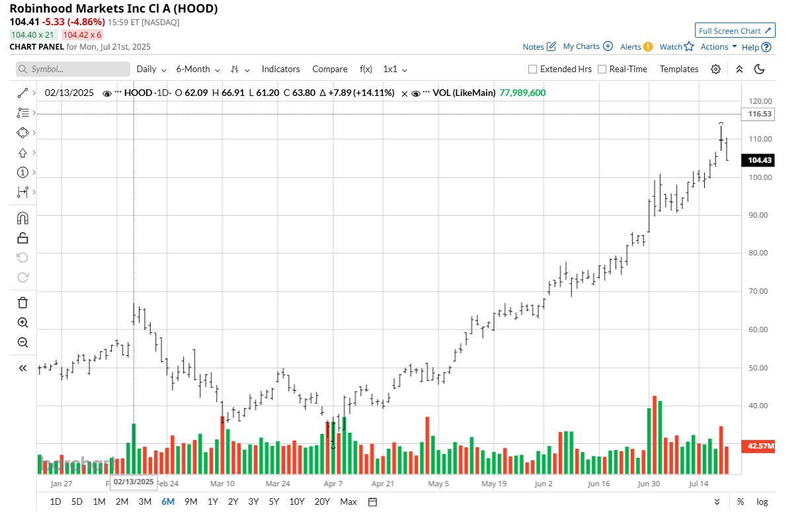Image resolution: width=812 pixels, height=524 pixels.
Task: Zoom in with the plus magnifier
Action: [x=22, y=323]
